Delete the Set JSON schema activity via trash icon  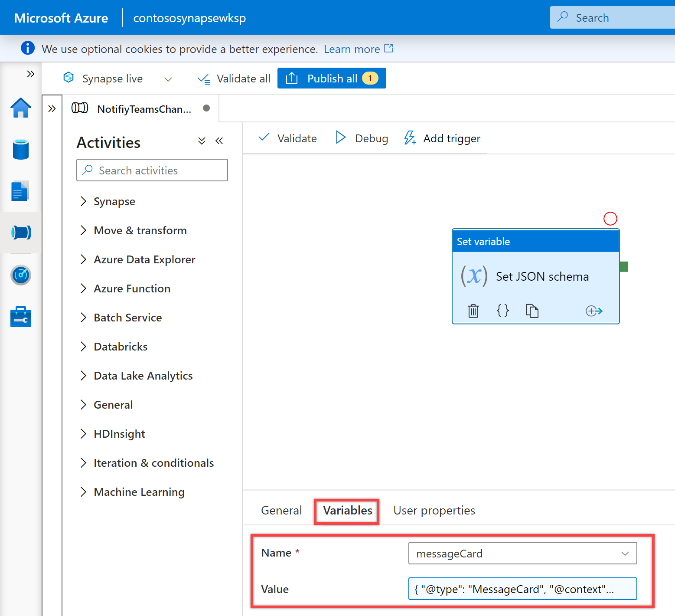click(x=473, y=311)
